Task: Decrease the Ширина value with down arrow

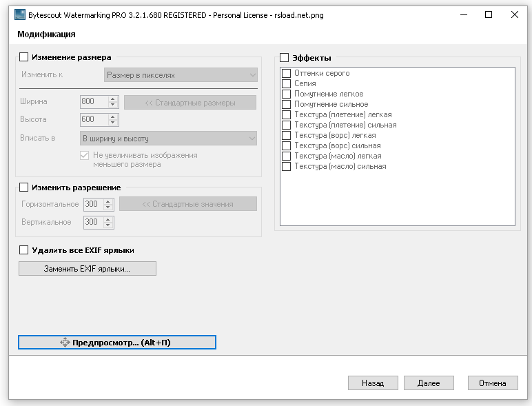Action: point(113,105)
